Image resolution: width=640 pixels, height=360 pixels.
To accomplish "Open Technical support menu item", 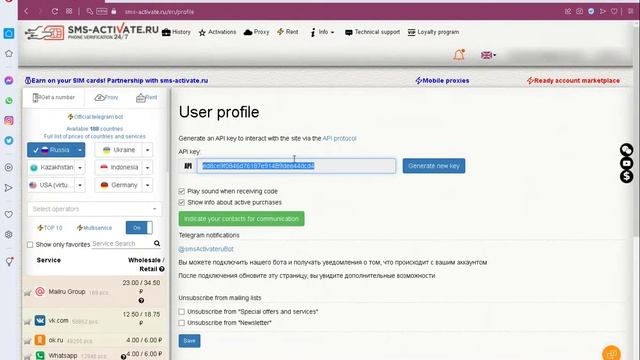I will pos(372,32).
